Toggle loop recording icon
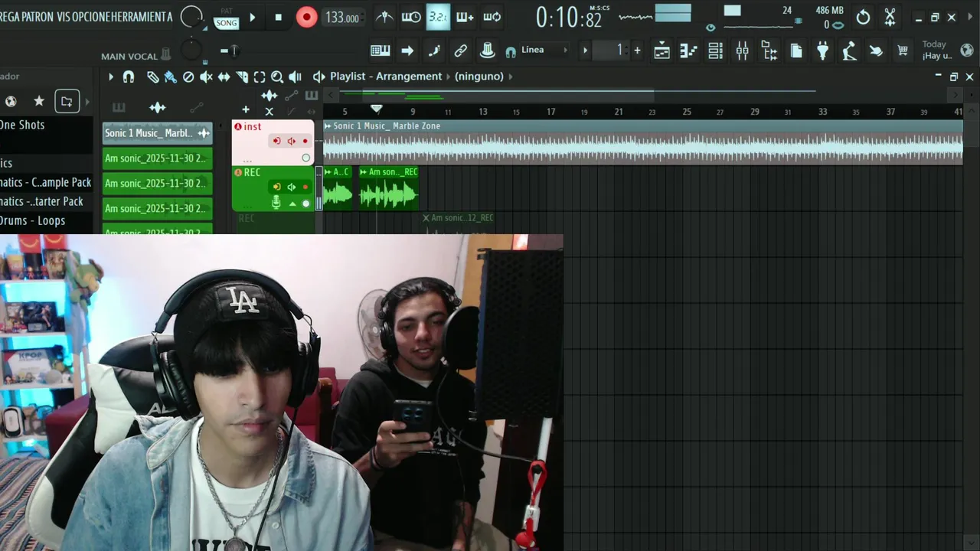 (x=492, y=17)
